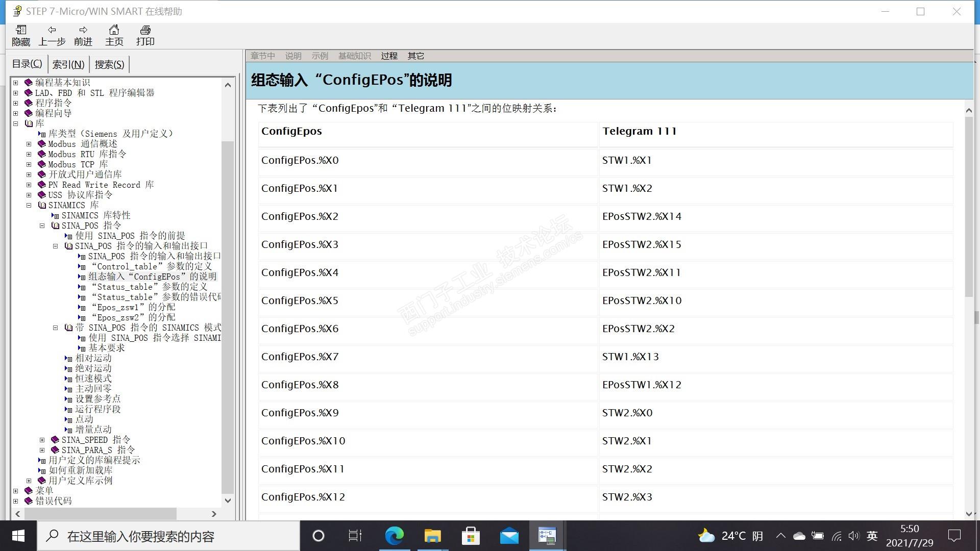This screenshot has height=551, width=980.
Task: Click the Hide (隐藏) toolbar icon
Action: point(21,30)
